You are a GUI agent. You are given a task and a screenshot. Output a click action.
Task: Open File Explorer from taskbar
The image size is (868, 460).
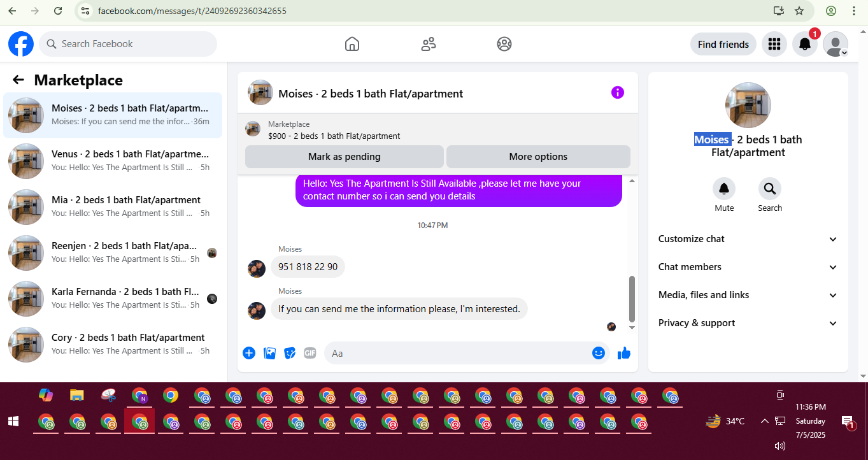click(77, 395)
